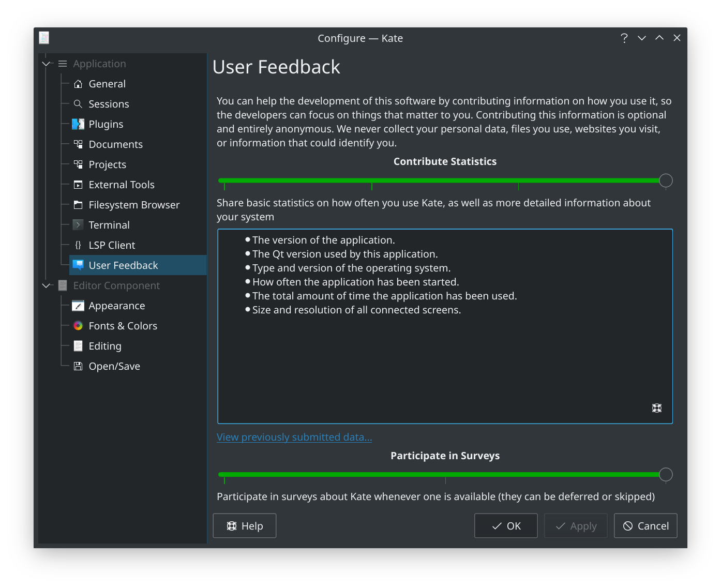Open LSP Client settings page
Screen dimensions: 721x588
(138, 245)
